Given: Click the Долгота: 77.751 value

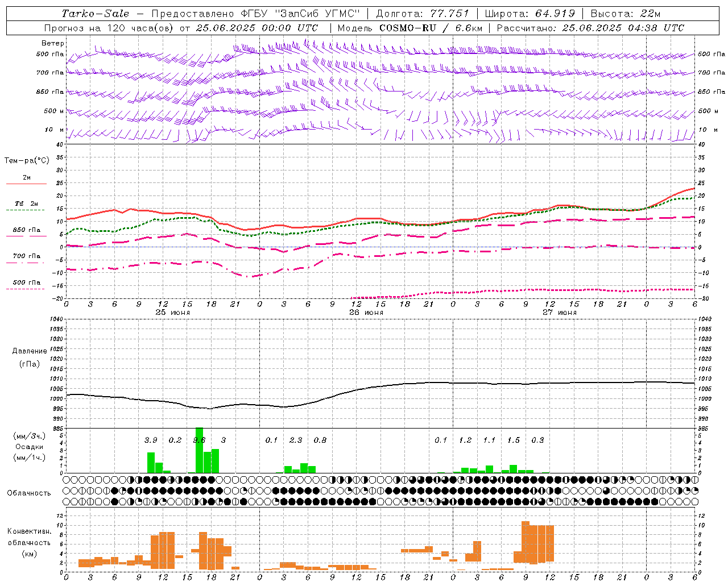Looking at the screenshot, I should pos(423,14).
